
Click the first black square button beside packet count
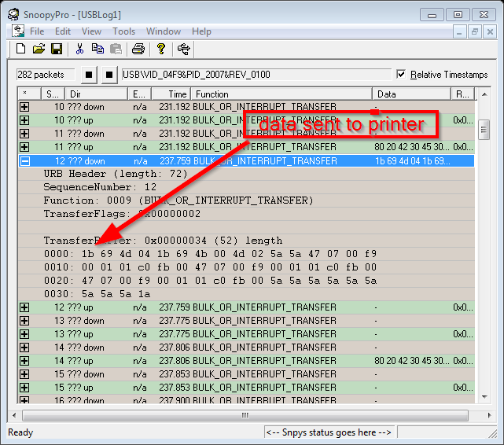(89, 75)
